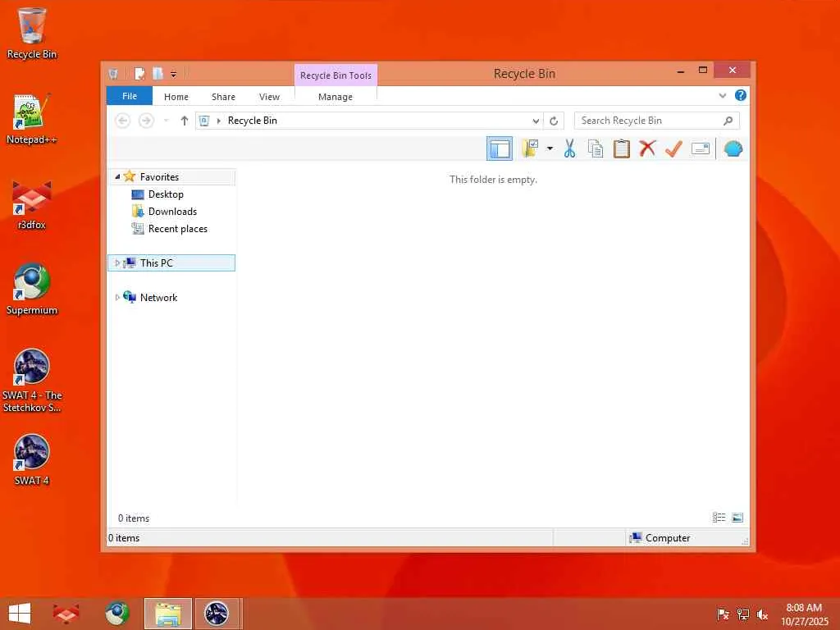
Task: Click the taskbar clock showing 8:08 AM
Action: click(x=804, y=614)
